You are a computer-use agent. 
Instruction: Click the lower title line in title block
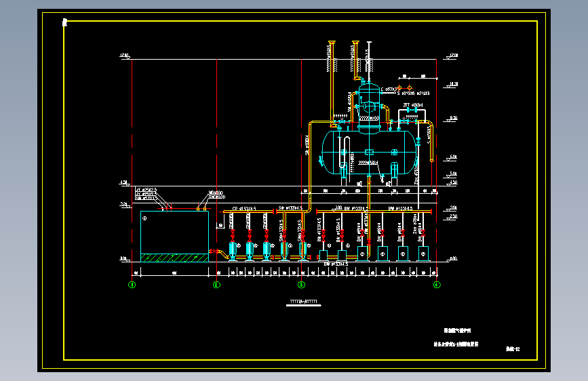[x=456, y=344]
